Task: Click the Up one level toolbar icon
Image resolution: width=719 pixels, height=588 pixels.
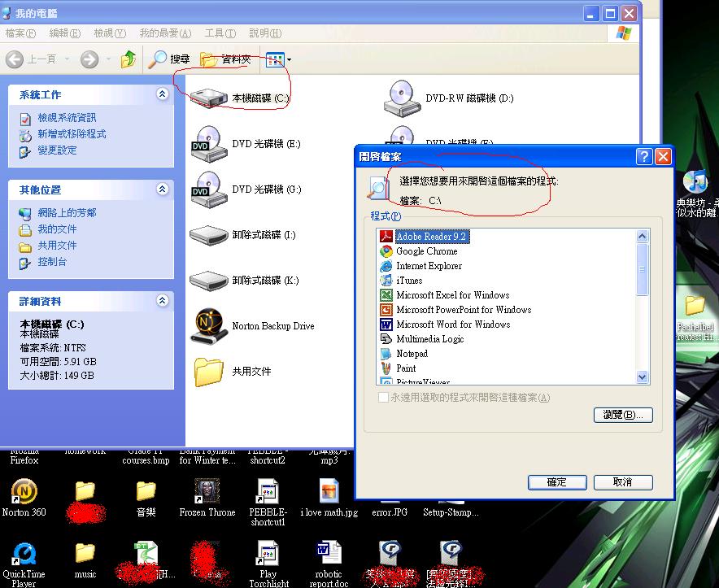Action: (x=129, y=59)
